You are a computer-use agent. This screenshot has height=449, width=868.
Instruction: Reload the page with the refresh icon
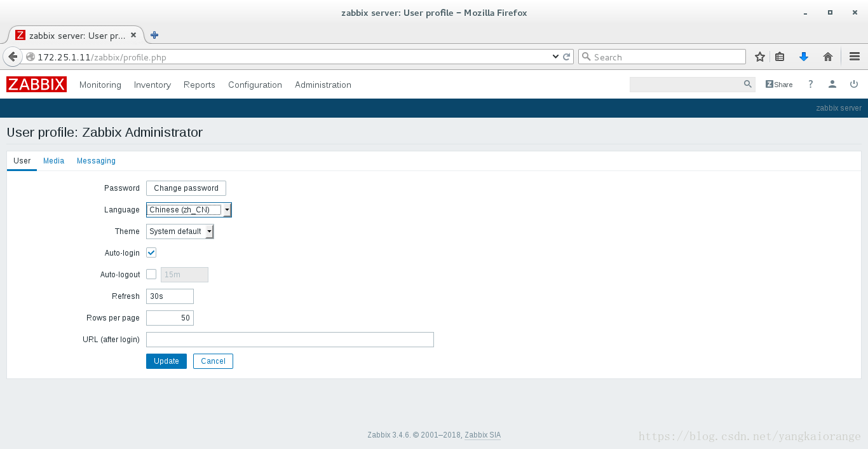(x=567, y=57)
